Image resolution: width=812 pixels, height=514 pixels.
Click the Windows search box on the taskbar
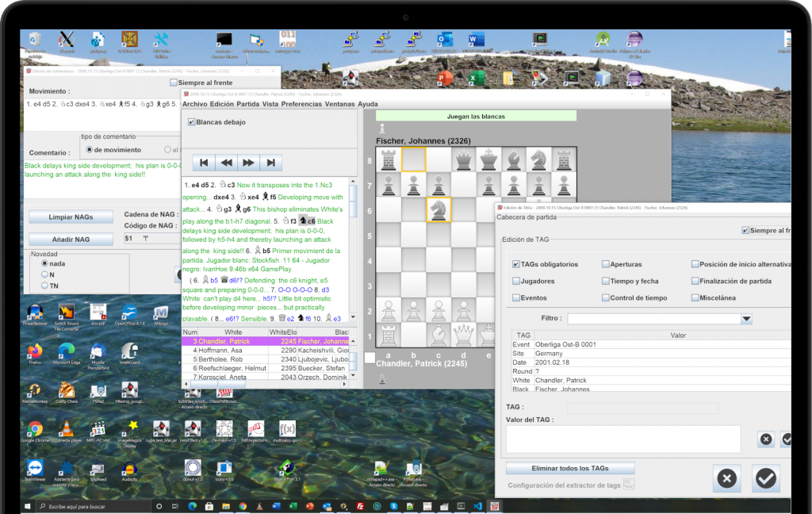coord(94,506)
